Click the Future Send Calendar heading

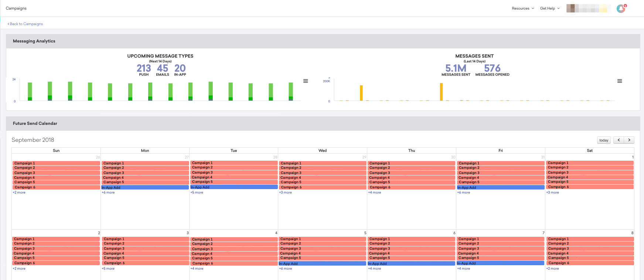pos(35,123)
